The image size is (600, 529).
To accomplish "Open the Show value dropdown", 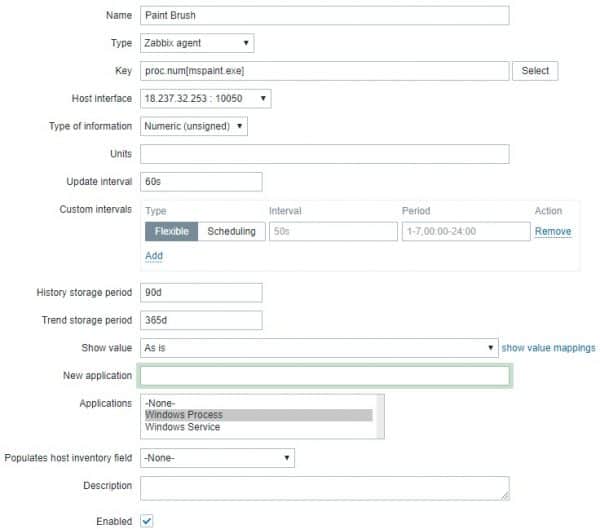I will (319, 348).
